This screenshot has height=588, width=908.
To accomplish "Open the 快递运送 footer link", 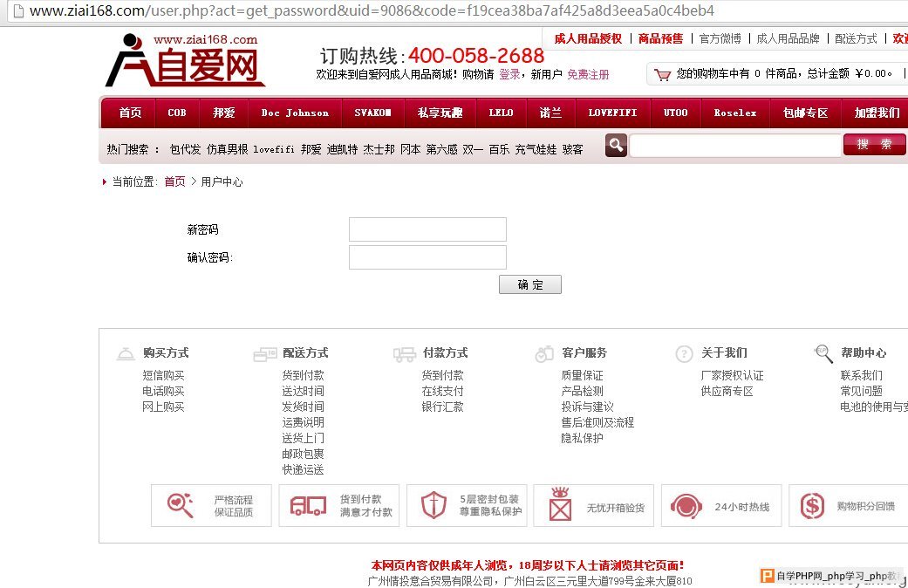I will tap(303, 469).
